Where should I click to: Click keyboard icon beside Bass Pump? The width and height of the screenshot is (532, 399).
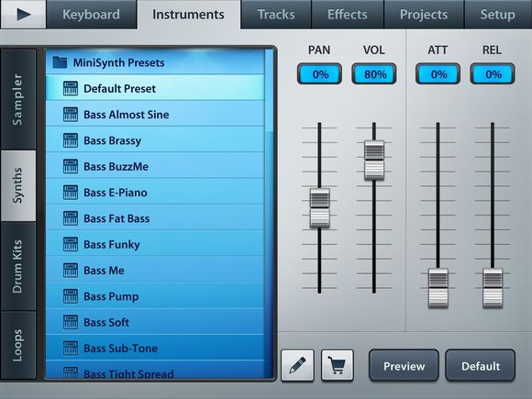coord(71,296)
